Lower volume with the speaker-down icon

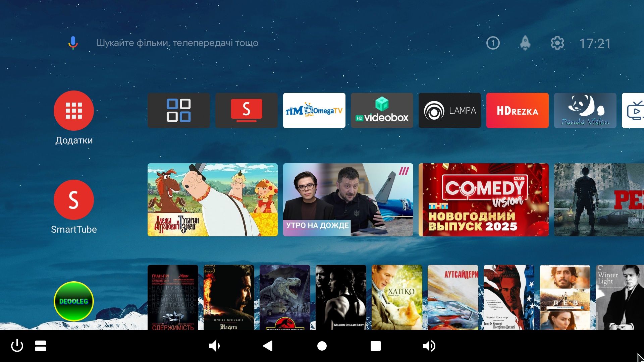pos(215,346)
